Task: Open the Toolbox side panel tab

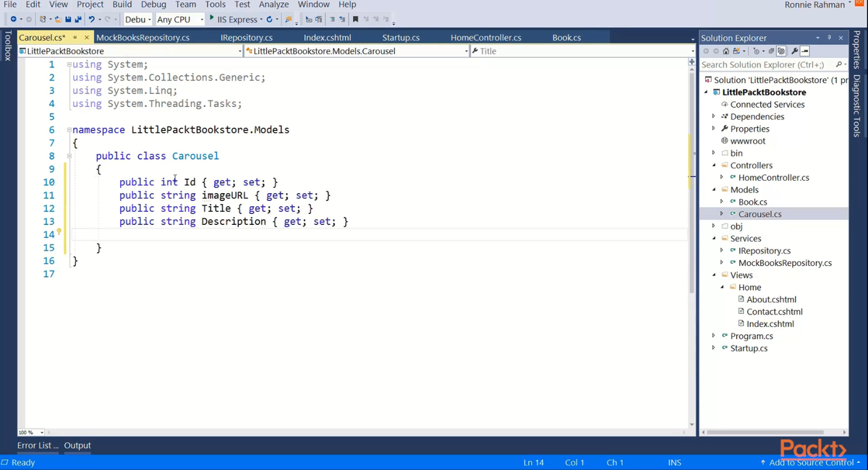Action: (8, 46)
